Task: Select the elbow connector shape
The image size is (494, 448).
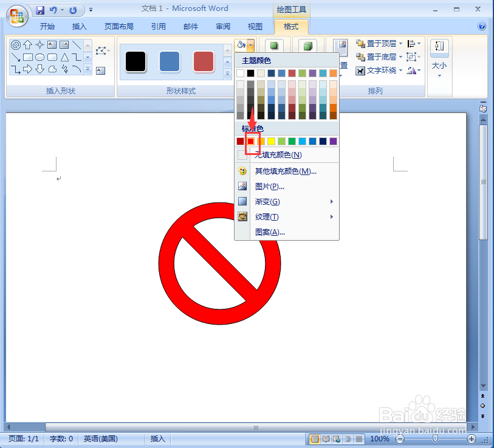Action: click(76, 57)
